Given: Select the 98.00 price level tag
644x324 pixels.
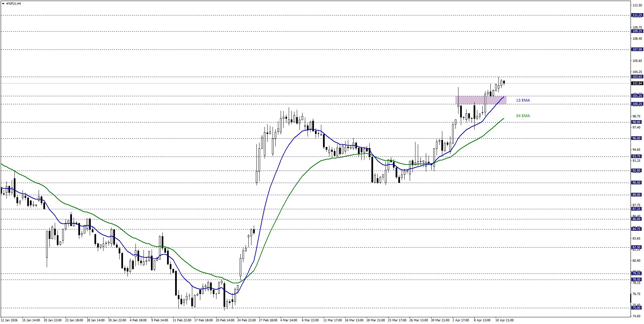Looking at the screenshot, I should [637, 122].
